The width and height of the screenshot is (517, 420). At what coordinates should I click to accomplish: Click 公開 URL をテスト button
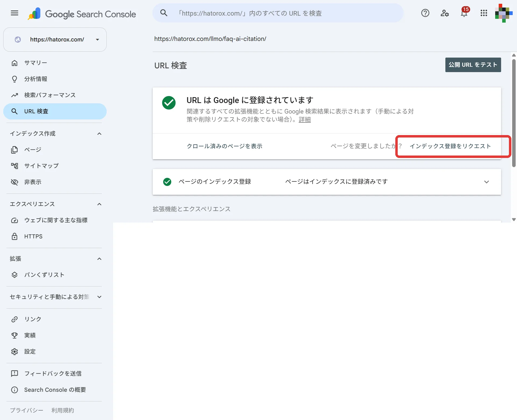click(x=473, y=65)
